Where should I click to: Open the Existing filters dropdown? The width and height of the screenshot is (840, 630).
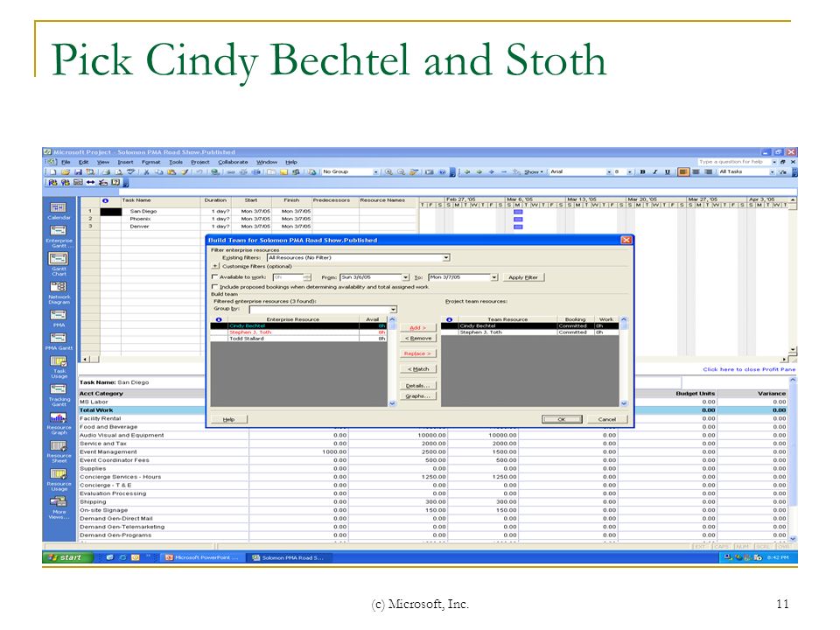click(445, 257)
